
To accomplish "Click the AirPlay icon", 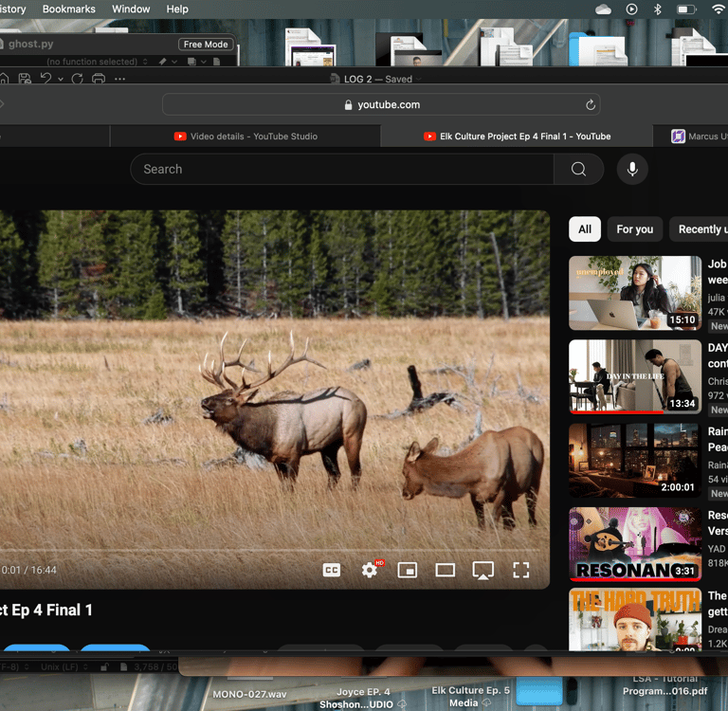I will pos(482,571).
